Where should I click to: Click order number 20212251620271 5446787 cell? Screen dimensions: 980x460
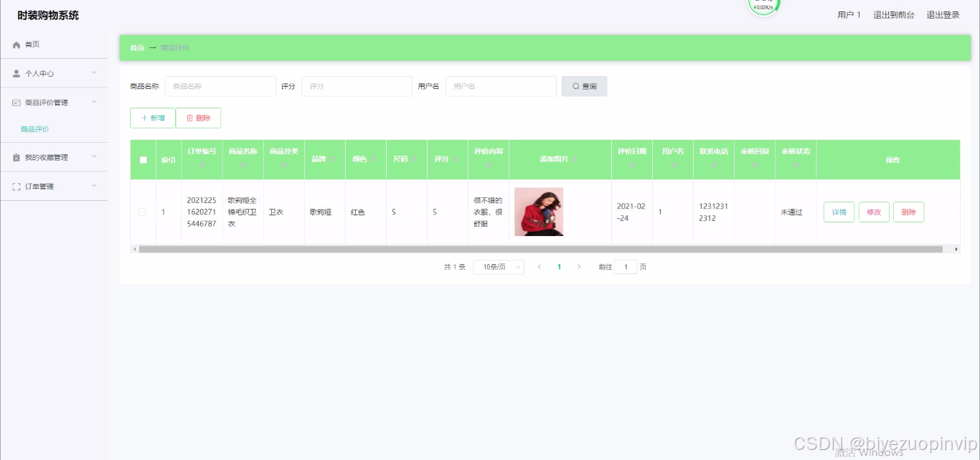click(x=202, y=212)
